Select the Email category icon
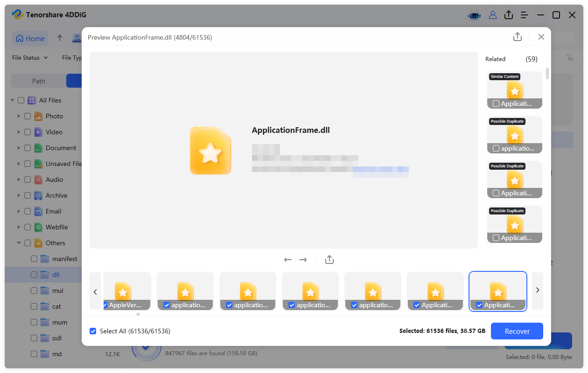 (x=38, y=211)
